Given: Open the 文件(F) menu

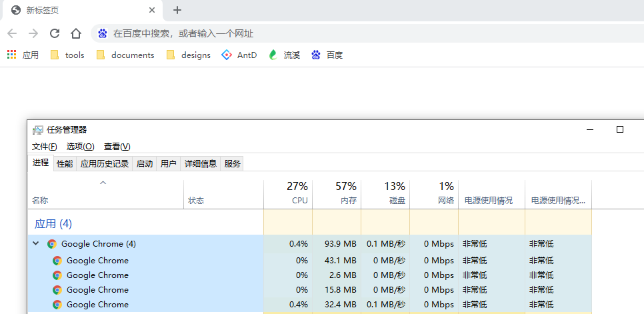Looking at the screenshot, I should tap(45, 147).
